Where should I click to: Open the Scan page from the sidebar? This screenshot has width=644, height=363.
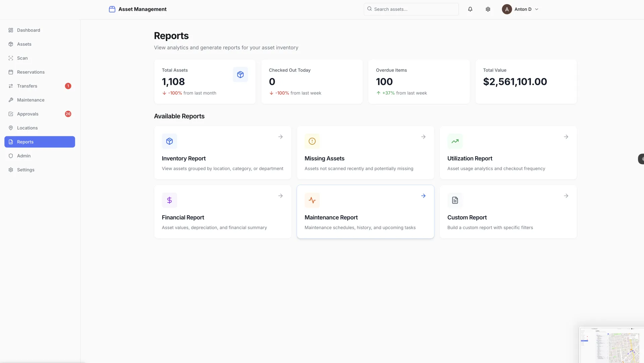10,58
